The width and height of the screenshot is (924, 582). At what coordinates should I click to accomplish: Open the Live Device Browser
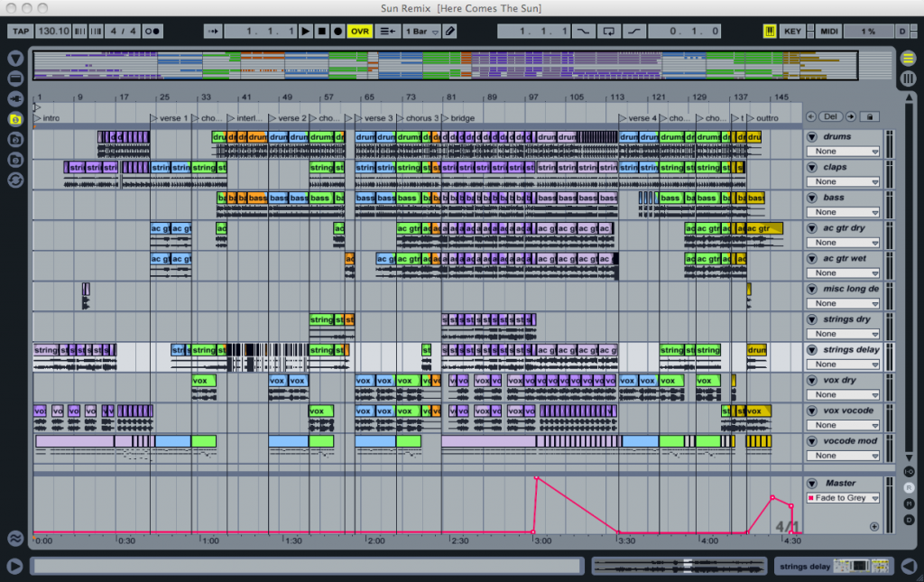tap(15, 79)
